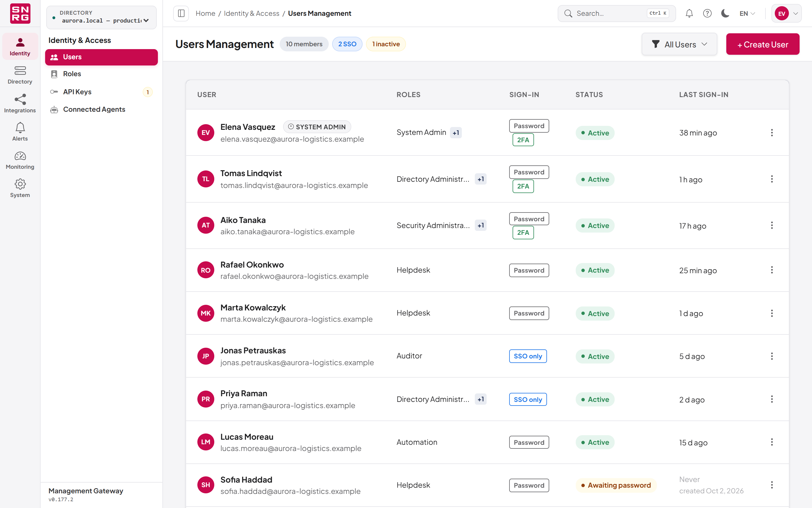
Task: Open Integrations from the rail
Action: pyautogui.click(x=20, y=104)
